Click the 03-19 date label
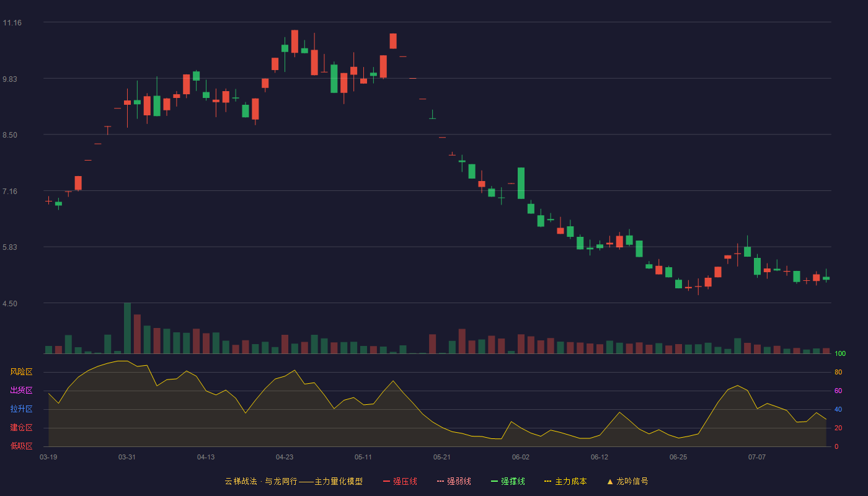 (48, 457)
